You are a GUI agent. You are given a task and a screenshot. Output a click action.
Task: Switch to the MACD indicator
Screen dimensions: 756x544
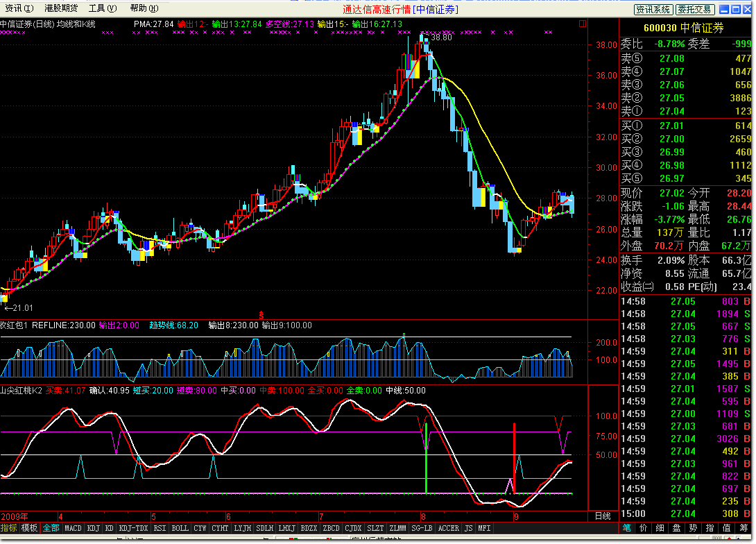pyautogui.click(x=74, y=528)
